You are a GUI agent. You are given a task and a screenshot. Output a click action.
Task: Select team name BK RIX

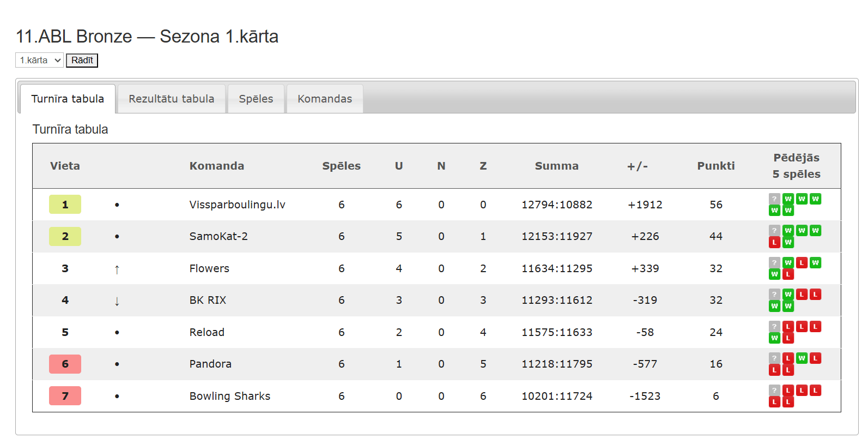click(x=208, y=300)
